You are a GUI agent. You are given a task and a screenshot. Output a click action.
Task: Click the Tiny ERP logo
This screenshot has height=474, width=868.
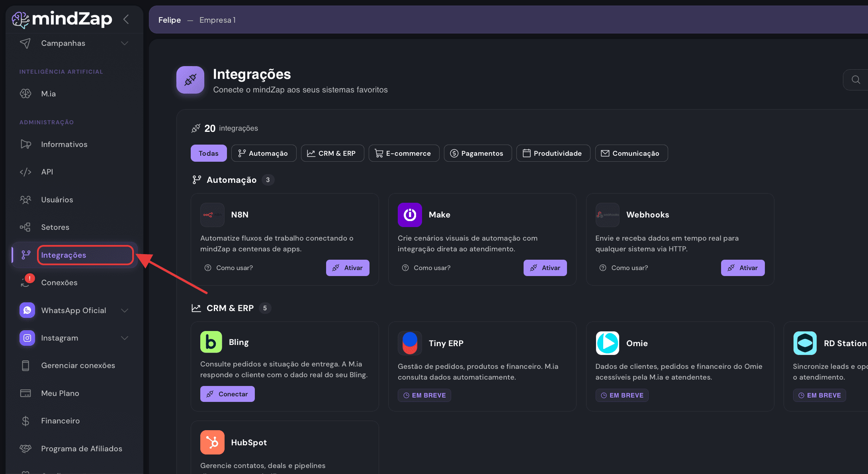pyautogui.click(x=410, y=343)
